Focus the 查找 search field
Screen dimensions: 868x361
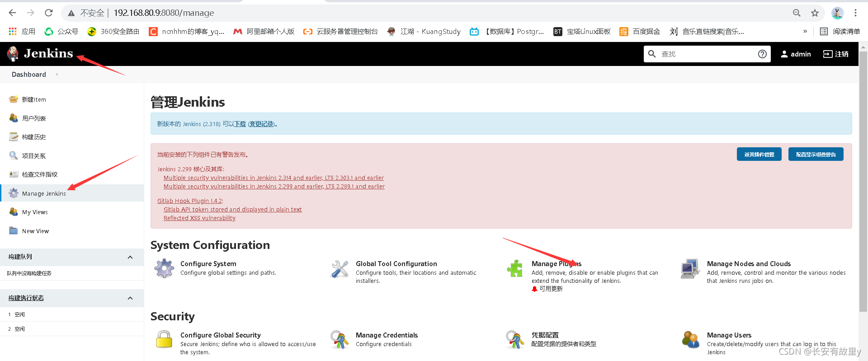[707, 54]
